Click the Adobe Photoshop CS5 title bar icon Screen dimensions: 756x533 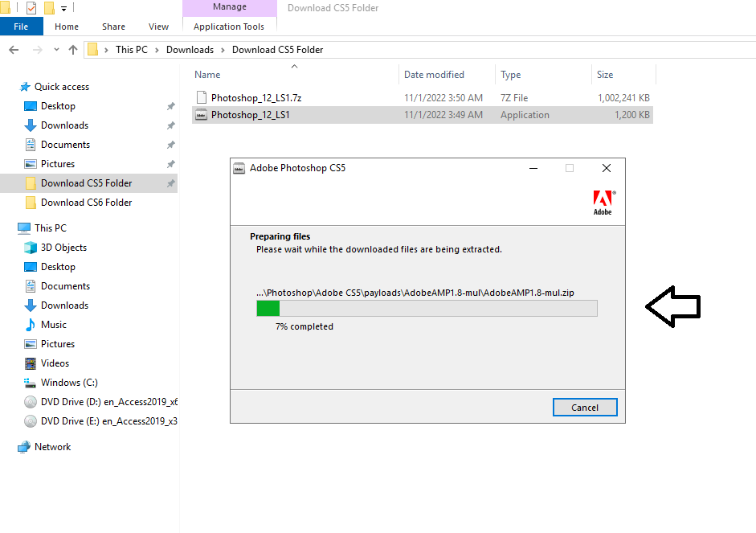click(239, 168)
